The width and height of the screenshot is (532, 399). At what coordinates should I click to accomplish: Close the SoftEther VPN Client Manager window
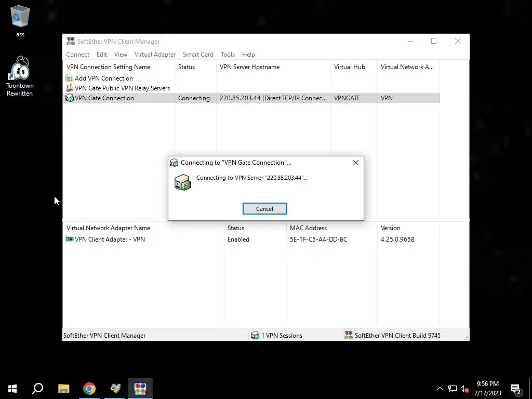(x=458, y=41)
